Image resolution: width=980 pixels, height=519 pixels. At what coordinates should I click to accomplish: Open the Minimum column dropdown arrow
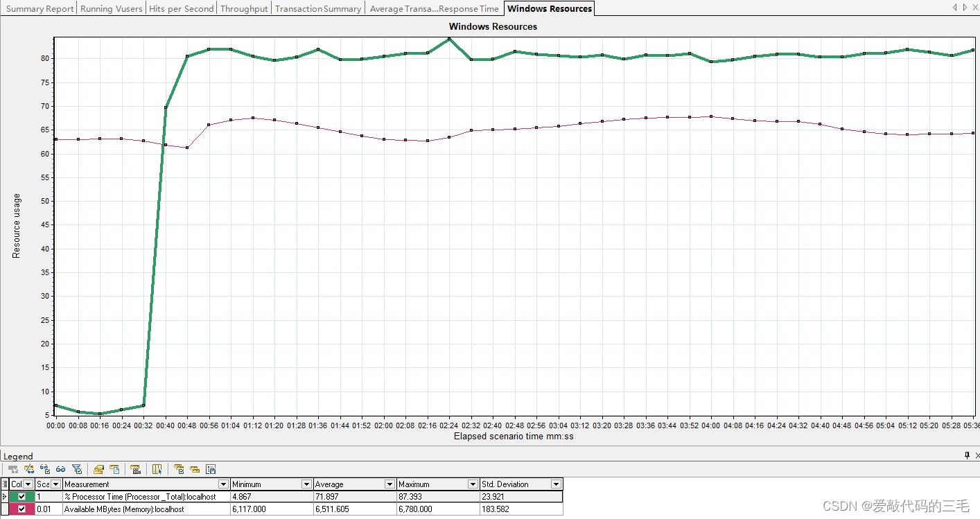click(306, 484)
